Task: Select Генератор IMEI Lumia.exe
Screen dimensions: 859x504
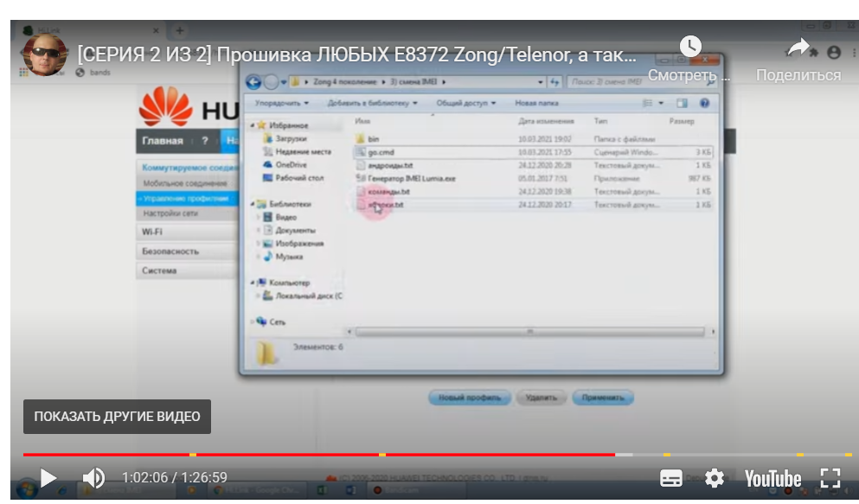Action: (x=412, y=178)
